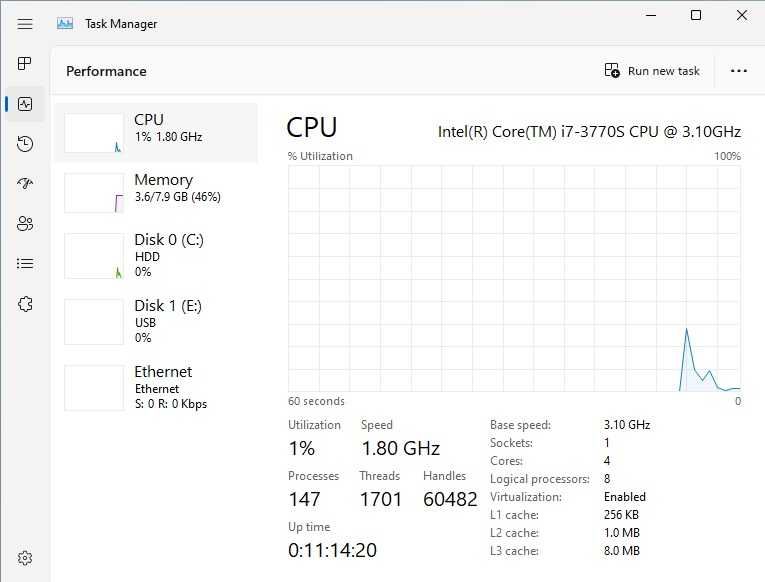Select the Performance sidebar icon
765x582 pixels.
click(x=25, y=104)
